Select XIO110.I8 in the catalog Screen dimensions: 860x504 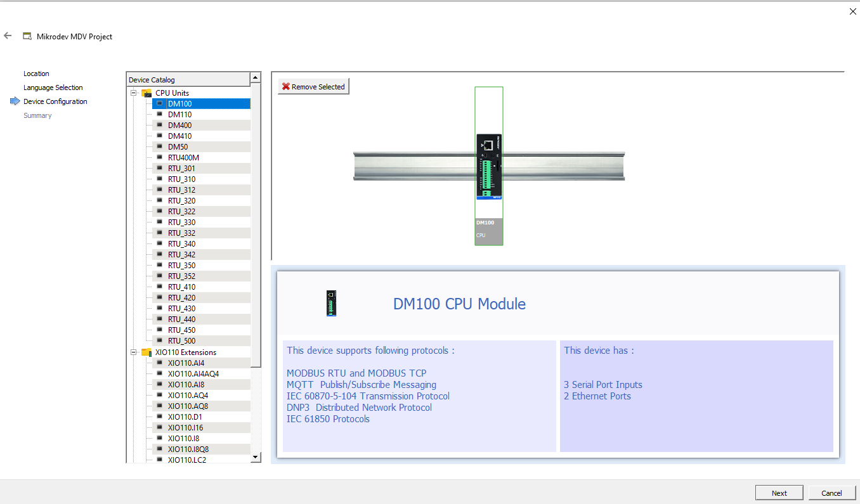pyautogui.click(x=201, y=438)
